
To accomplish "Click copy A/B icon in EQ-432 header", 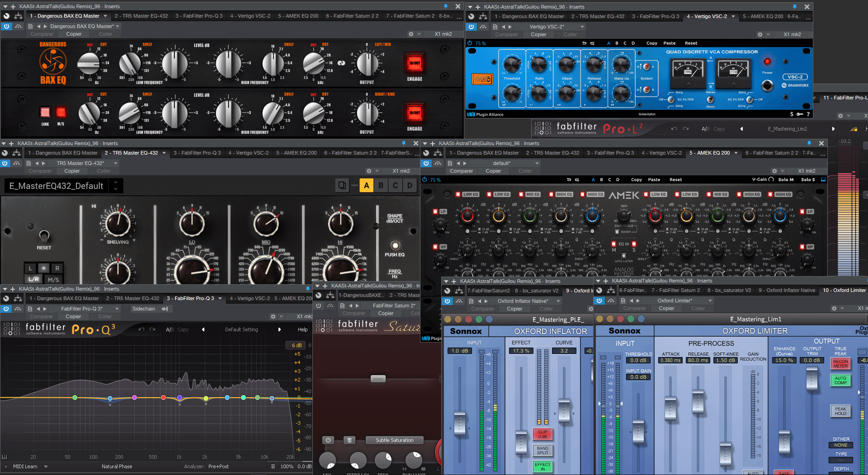I will [x=342, y=185].
